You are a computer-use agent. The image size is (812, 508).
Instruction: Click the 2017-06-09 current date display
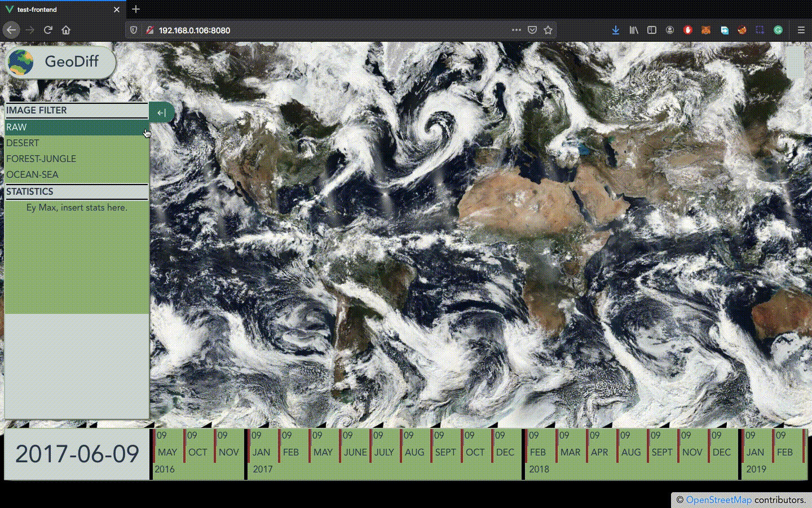point(77,454)
